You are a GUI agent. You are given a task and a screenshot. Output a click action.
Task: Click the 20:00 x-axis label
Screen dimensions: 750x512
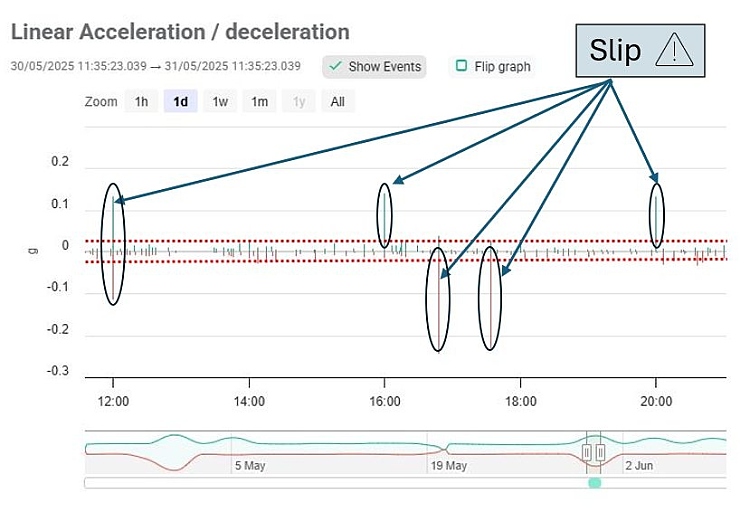[x=656, y=401]
